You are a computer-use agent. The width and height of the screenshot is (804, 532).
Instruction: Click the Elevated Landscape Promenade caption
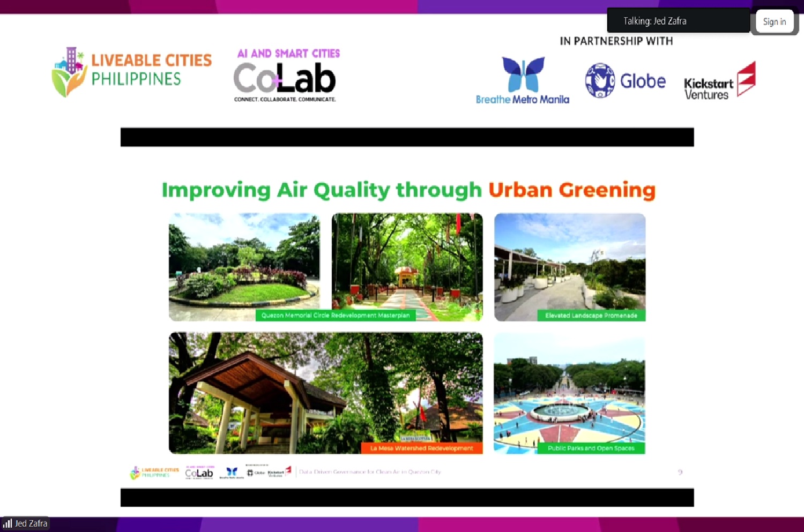pos(591,316)
